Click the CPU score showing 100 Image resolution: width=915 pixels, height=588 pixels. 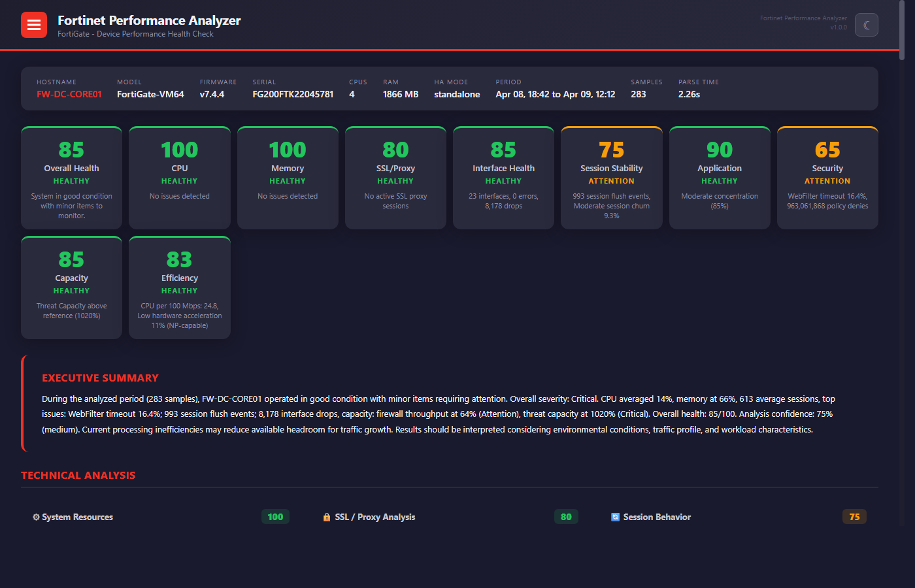click(x=179, y=150)
